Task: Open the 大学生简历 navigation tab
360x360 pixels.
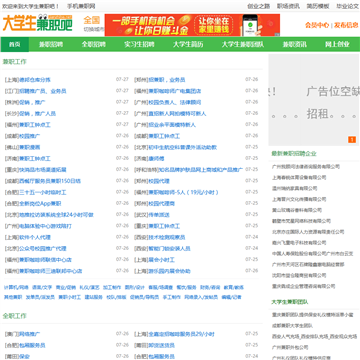Action: pyautogui.click(x=188, y=44)
